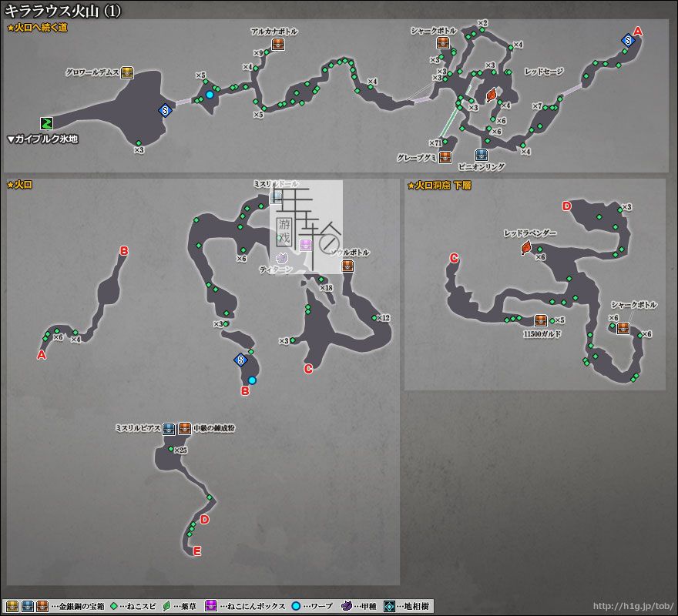This screenshot has height=616, width=678.
Task: Click the chest icon above 11500ガルド
Action: 541,320
